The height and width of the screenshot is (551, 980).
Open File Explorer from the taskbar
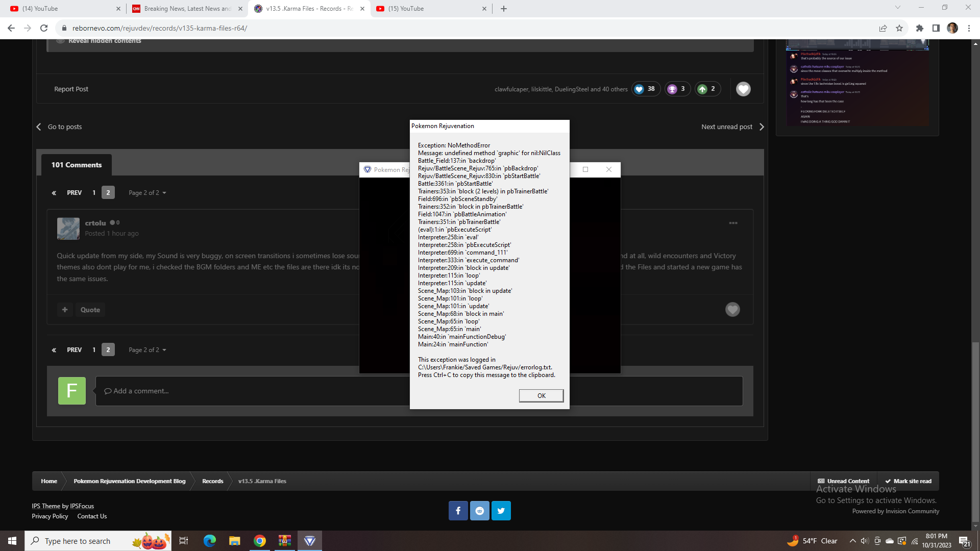(235, 541)
